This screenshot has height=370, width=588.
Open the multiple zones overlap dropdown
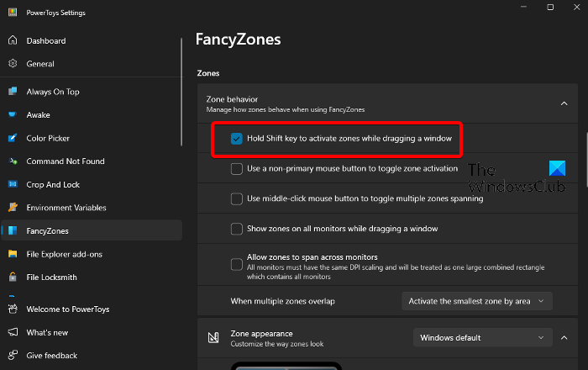coord(476,301)
